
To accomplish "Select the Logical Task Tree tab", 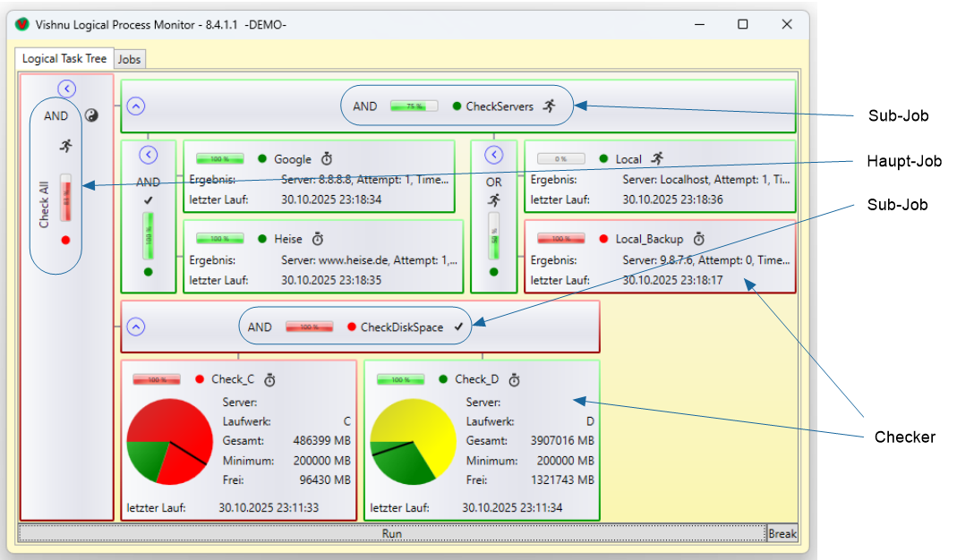I will coord(64,58).
